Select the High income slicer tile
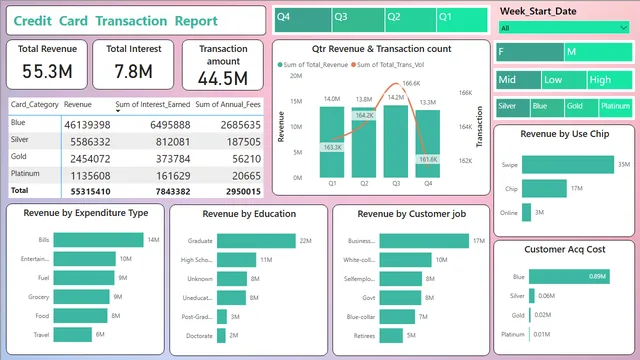Screen dimensions: 640x360 [610, 80]
